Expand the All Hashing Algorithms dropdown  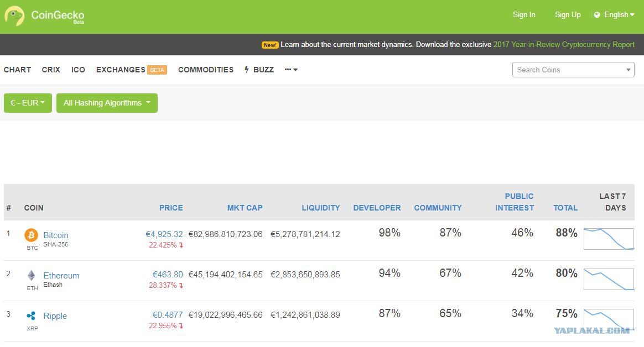coord(107,103)
